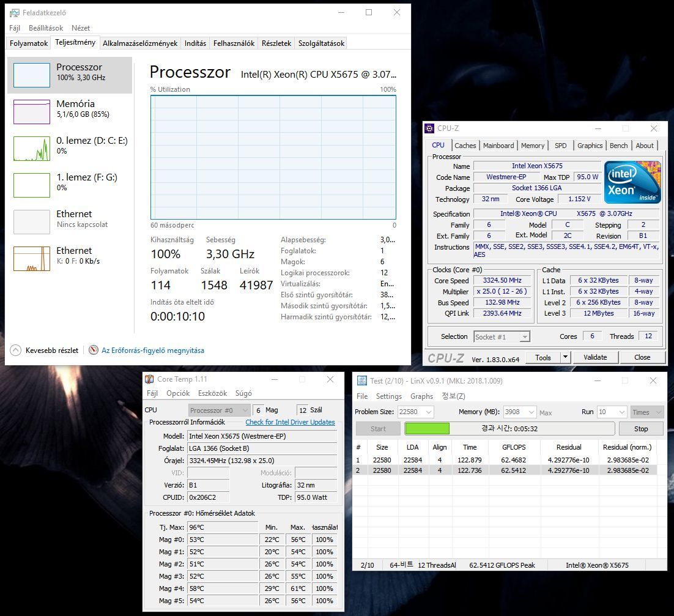Select the Processzor performance thumbnail

[x=31, y=75]
